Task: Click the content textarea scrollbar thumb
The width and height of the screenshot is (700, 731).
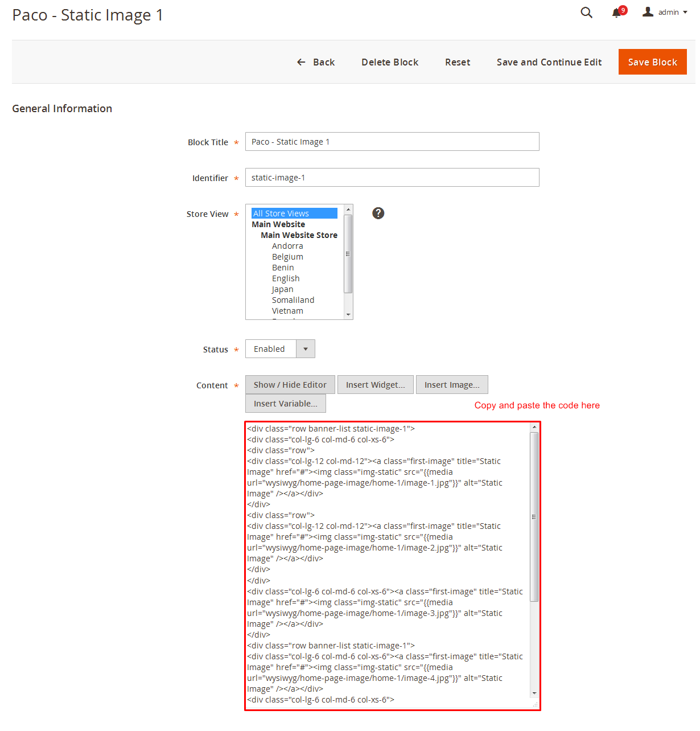Action: coord(534,517)
